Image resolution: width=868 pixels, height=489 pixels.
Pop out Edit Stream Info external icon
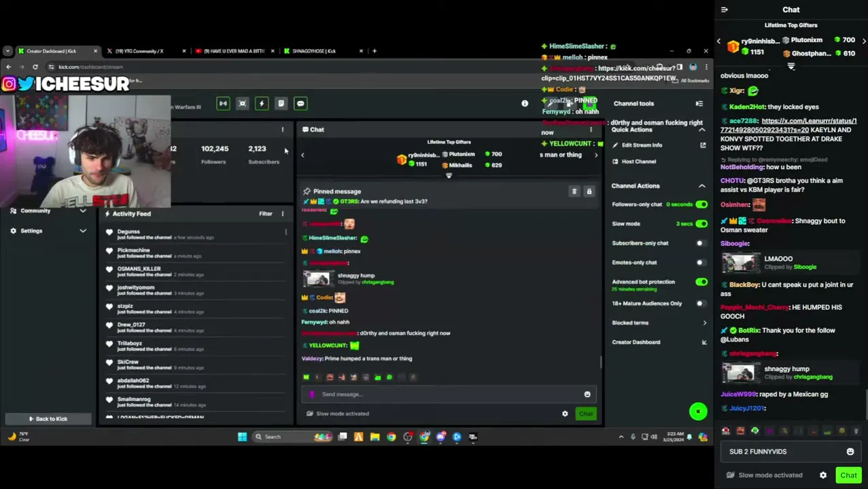click(x=703, y=145)
